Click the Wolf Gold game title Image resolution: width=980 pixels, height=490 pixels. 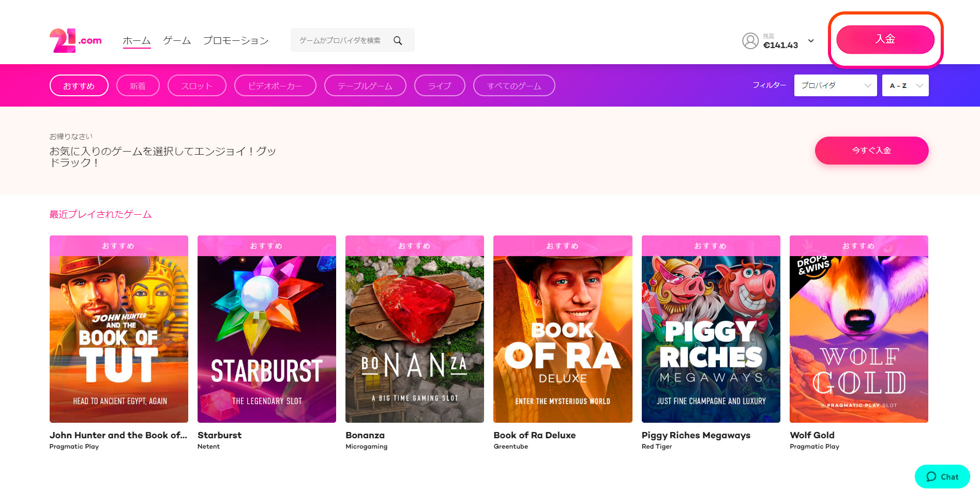click(812, 435)
